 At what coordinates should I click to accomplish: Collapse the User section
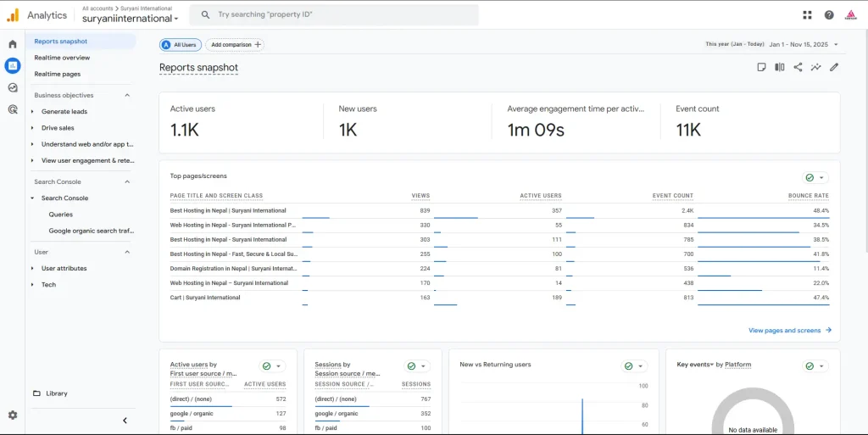(127, 252)
